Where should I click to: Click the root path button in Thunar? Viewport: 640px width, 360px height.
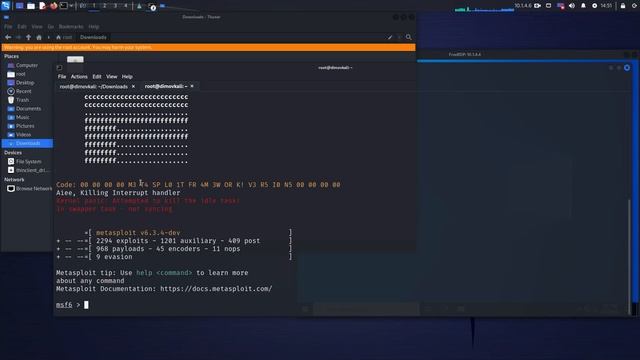click(64, 37)
